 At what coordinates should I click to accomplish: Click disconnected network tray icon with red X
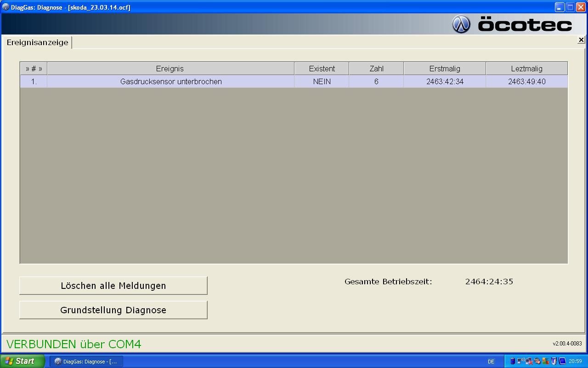point(529,361)
